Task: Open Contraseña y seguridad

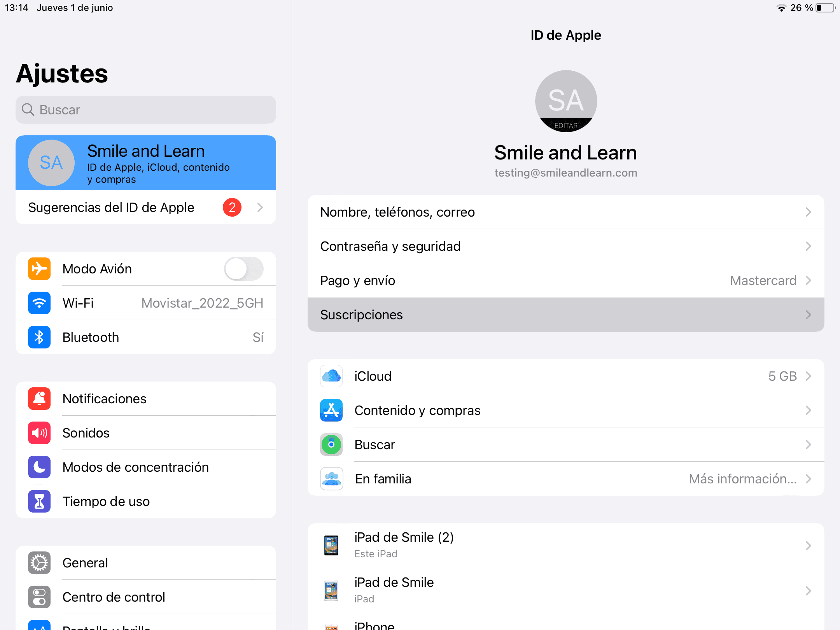Action: coord(566,246)
